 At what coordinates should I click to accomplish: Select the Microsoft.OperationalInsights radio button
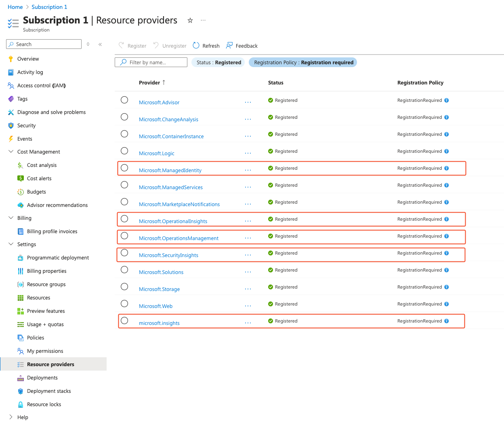[124, 219]
